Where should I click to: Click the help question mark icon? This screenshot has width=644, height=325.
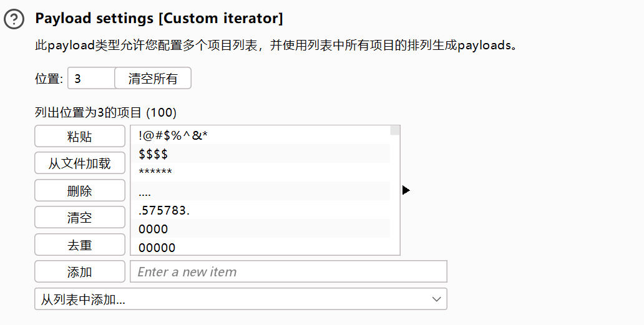(14, 19)
